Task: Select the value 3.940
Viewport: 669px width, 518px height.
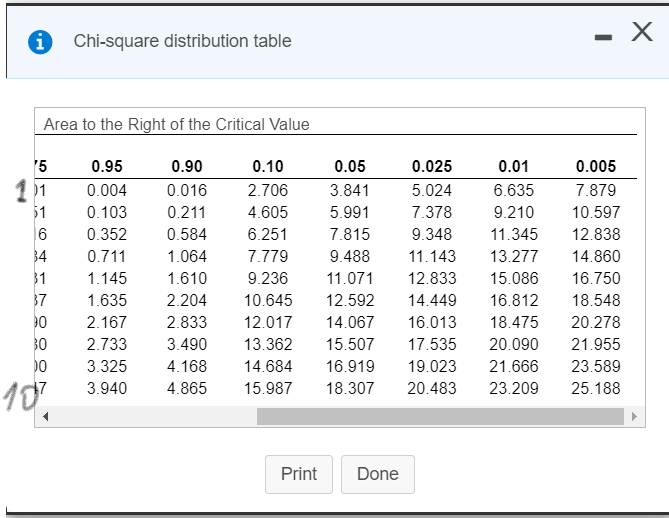Action: (107, 388)
